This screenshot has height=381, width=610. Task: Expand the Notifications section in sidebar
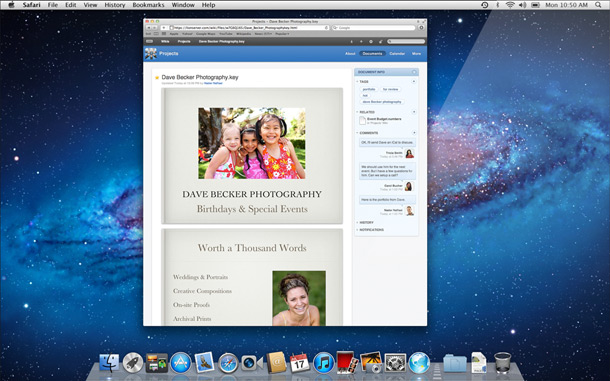[x=371, y=230]
